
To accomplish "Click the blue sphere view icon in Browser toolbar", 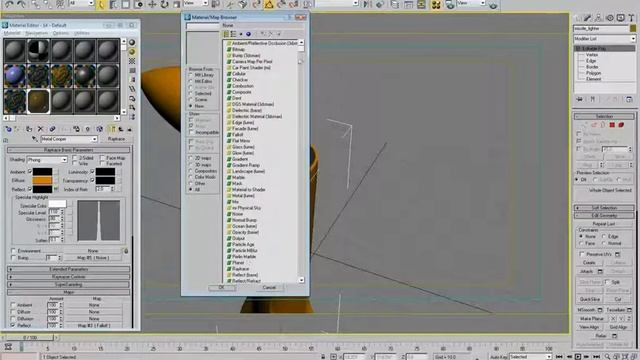I will click(x=248, y=34).
